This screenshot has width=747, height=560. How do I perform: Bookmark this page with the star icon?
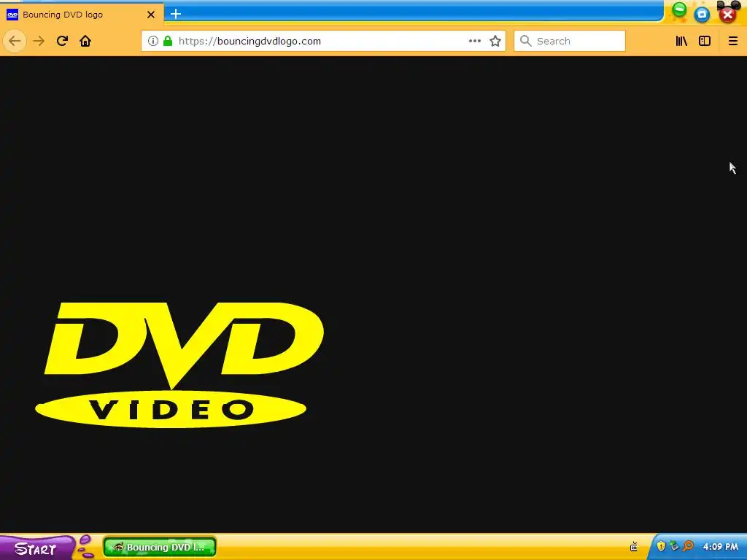coord(495,41)
